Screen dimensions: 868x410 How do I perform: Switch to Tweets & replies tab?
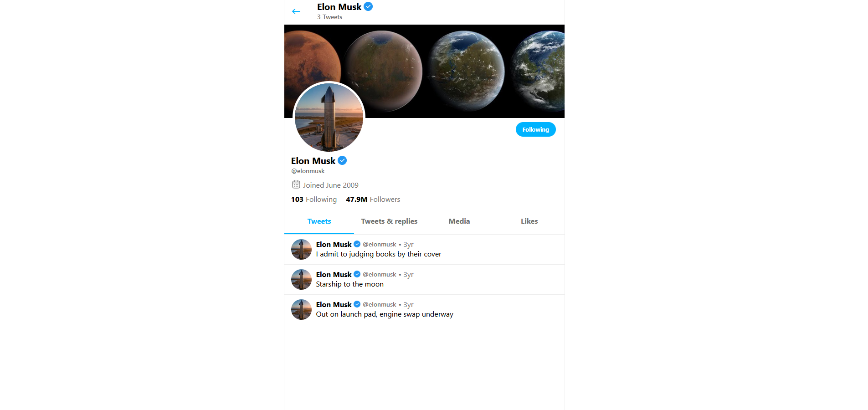(x=389, y=221)
